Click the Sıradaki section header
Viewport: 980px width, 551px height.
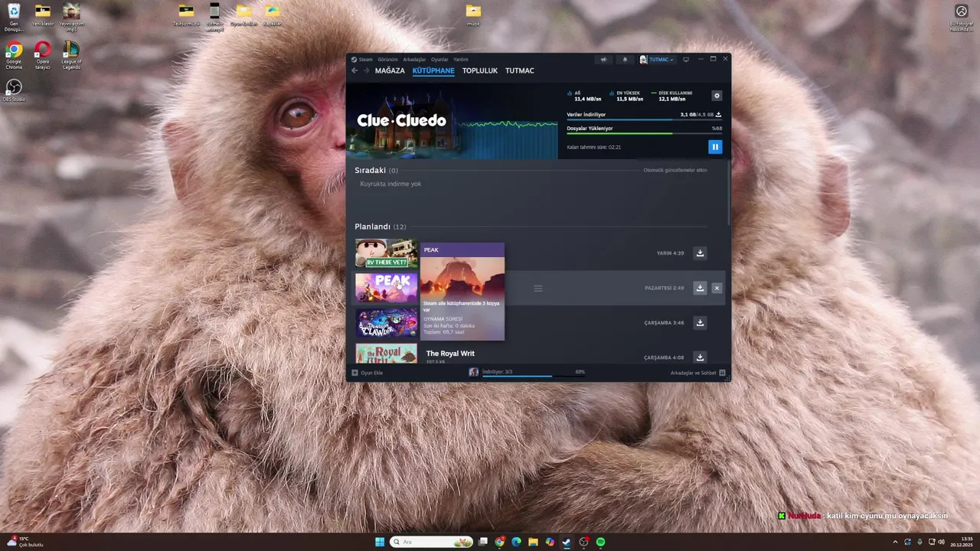pos(376,170)
